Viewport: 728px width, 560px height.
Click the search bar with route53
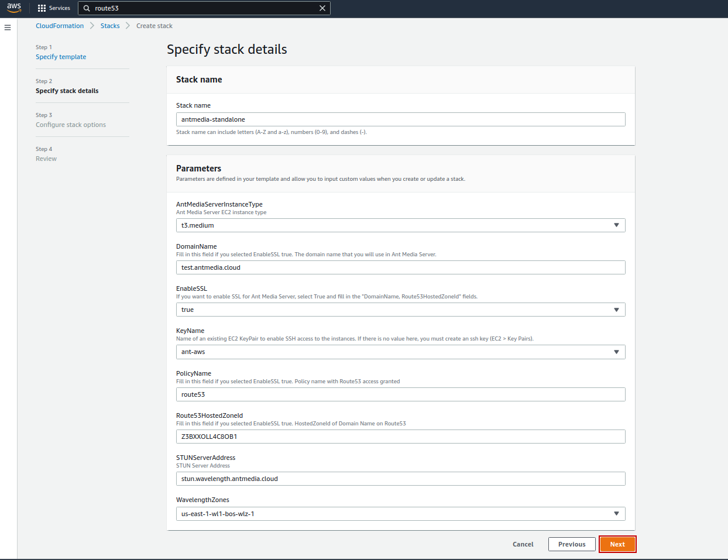point(204,8)
